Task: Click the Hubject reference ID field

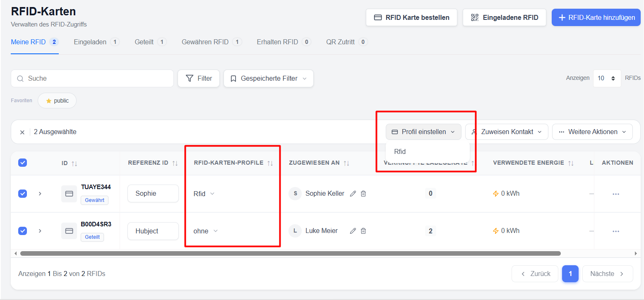Action: pyautogui.click(x=153, y=231)
